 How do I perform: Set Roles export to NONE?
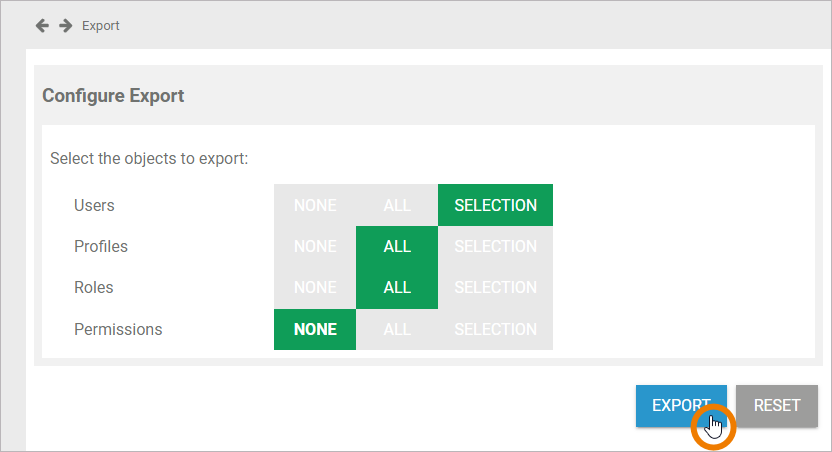click(315, 287)
